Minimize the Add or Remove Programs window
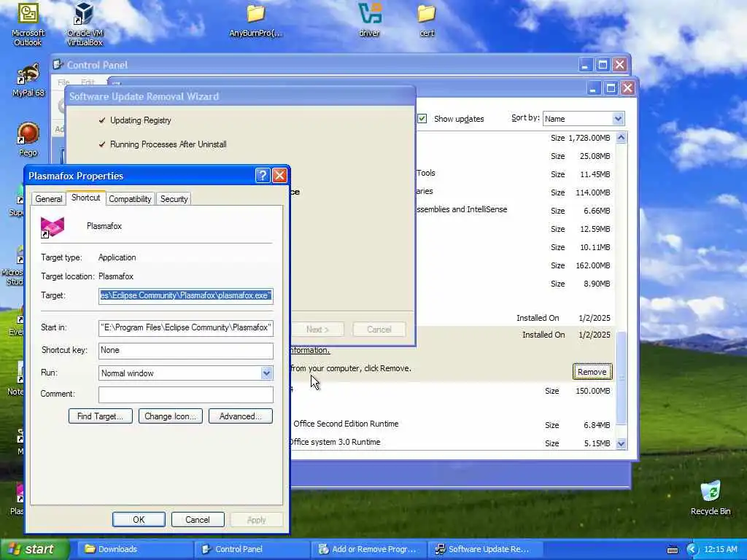Viewport: 747px width, 560px height. pos(593,88)
